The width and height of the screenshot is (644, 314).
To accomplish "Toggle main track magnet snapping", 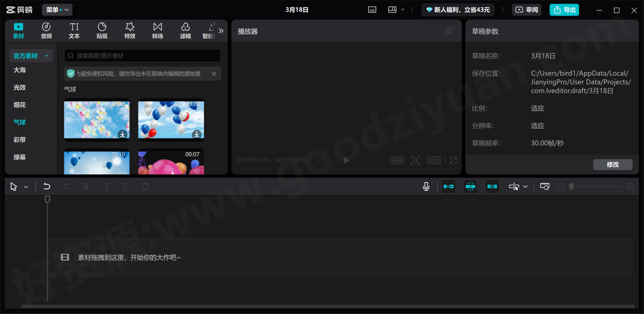I will [449, 186].
